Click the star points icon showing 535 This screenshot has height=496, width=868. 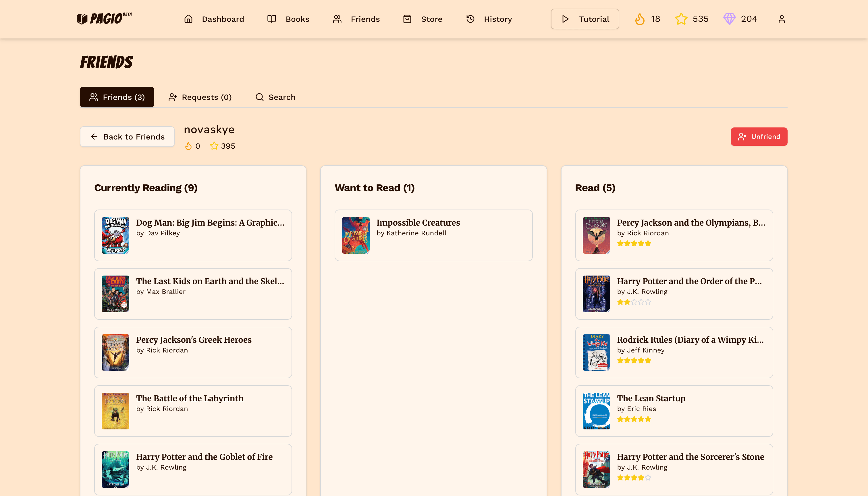pyautogui.click(x=681, y=19)
